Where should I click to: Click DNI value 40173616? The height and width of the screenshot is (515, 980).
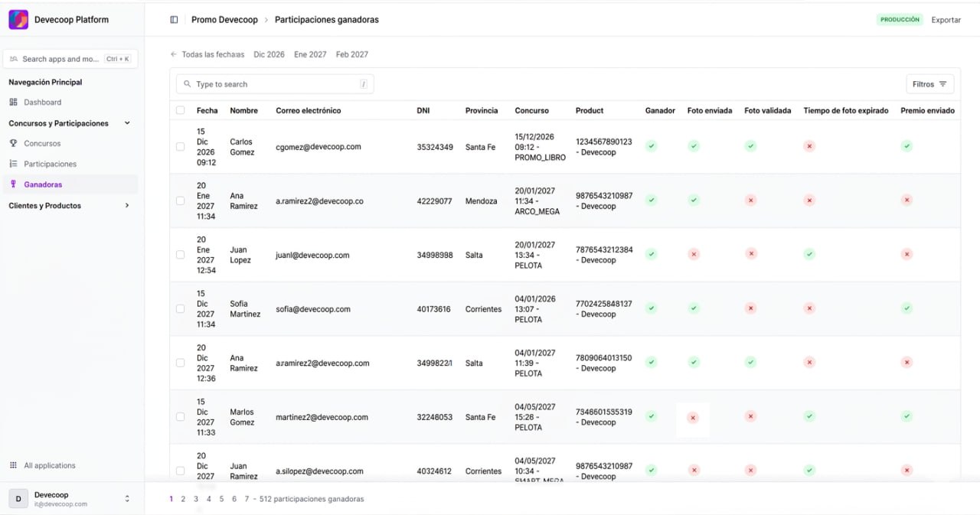434,309
